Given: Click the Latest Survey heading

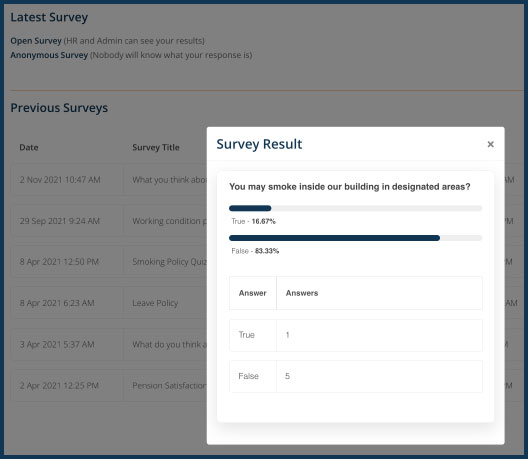Looking at the screenshot, I should (49, 17).
